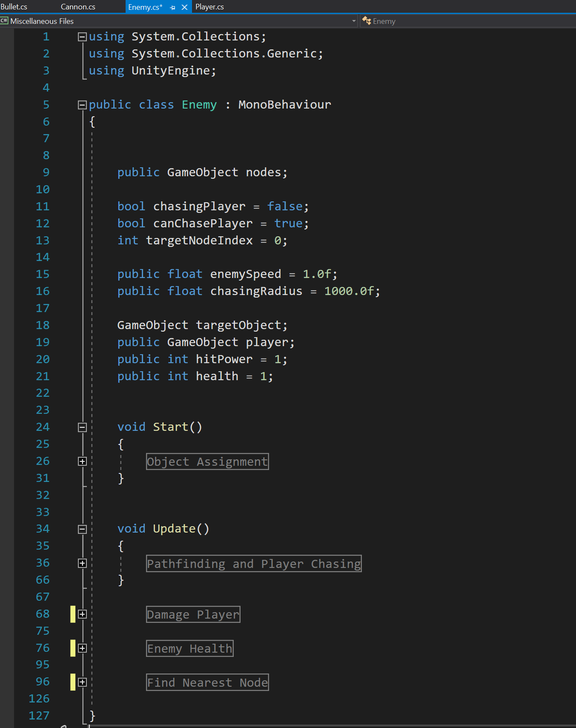Open the Enemy class navigation dropdown
Viewport: 576px width, 728px height.
tap(468, 21)
